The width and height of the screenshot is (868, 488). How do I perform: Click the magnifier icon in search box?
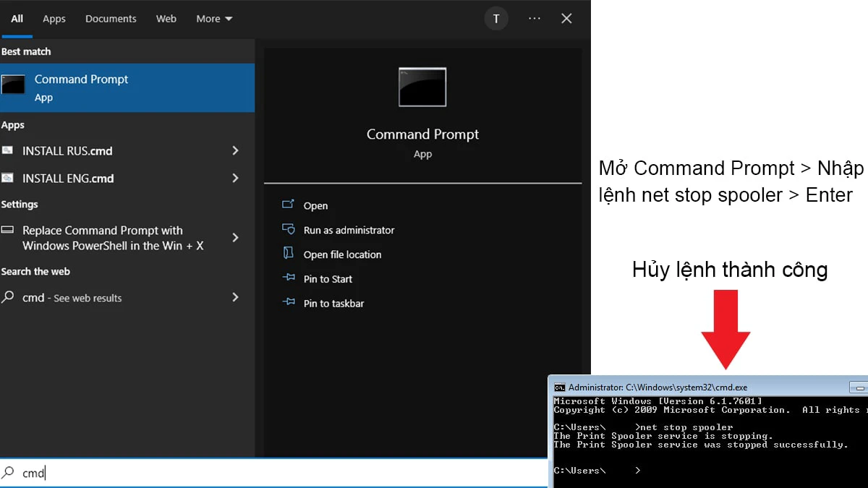click(8, 473)
